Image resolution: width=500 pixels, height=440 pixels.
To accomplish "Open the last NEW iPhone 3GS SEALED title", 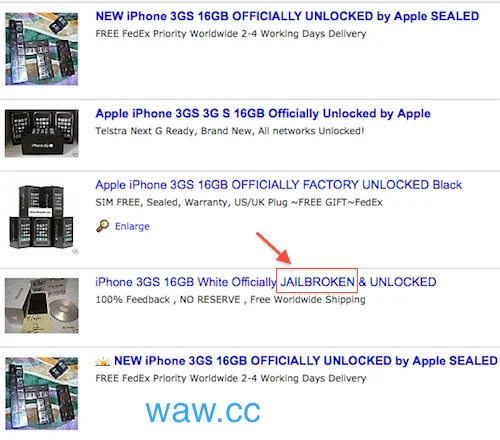I will click(x=306, y=361).
